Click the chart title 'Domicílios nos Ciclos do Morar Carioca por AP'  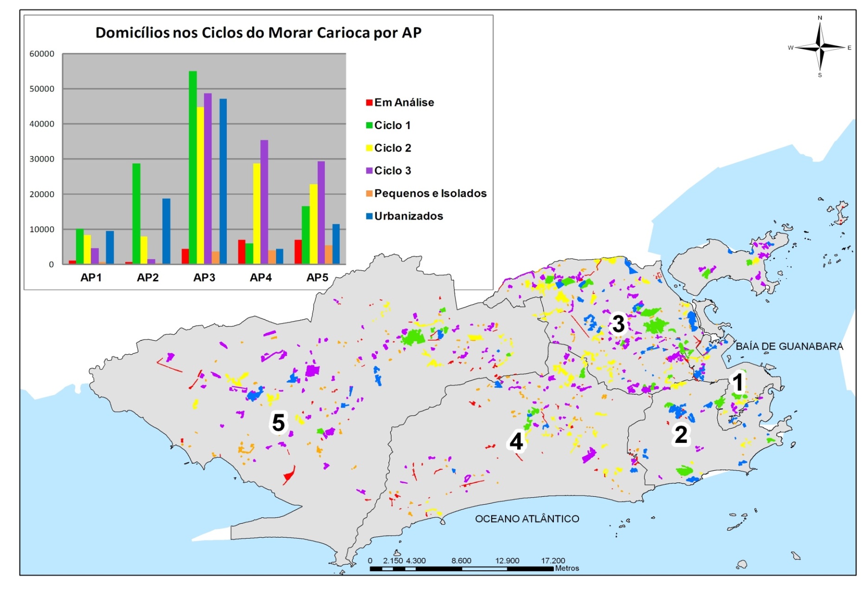coord(258,33)
